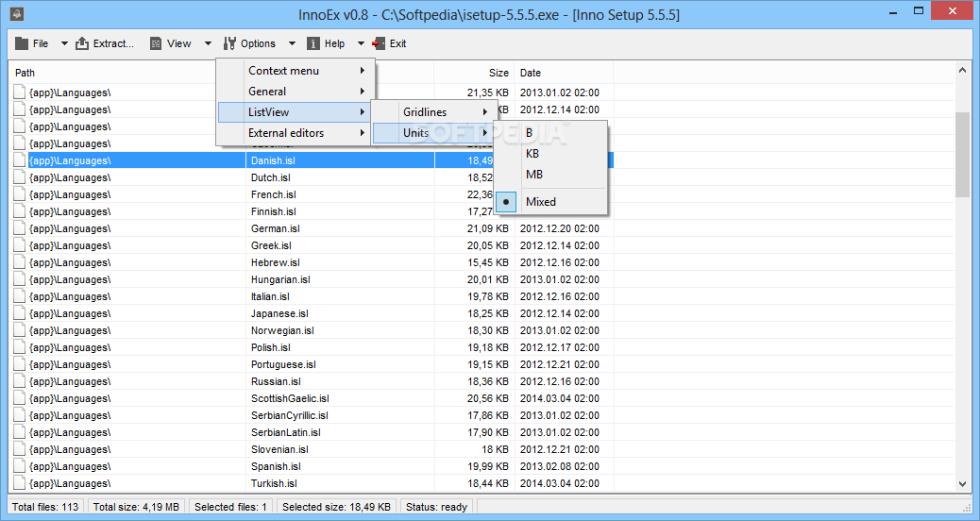This screenshot has width=980, height=521.
Task: Select MB as size unit
Action: [x=550, y=175]
